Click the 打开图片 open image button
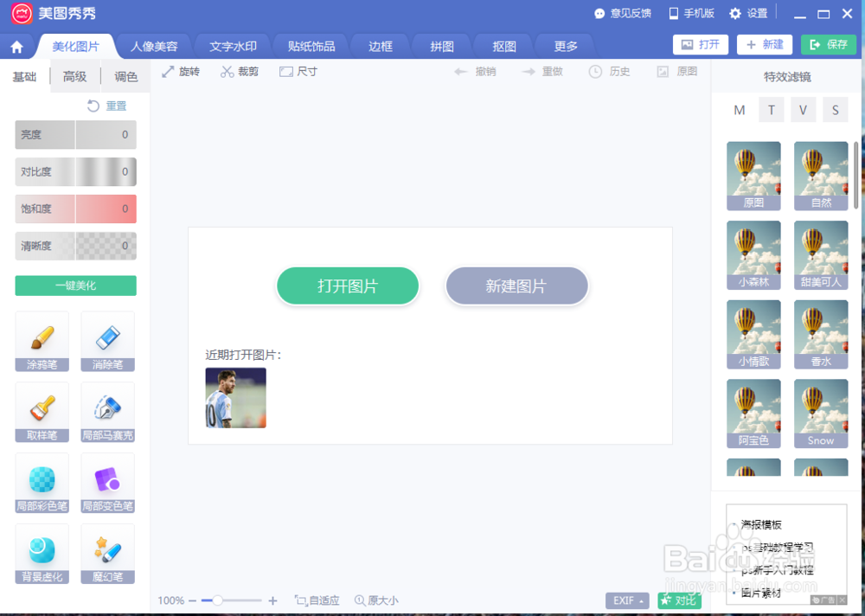This screenshot has height=616, width=865. pyautogui.click(x=347, y=286)
